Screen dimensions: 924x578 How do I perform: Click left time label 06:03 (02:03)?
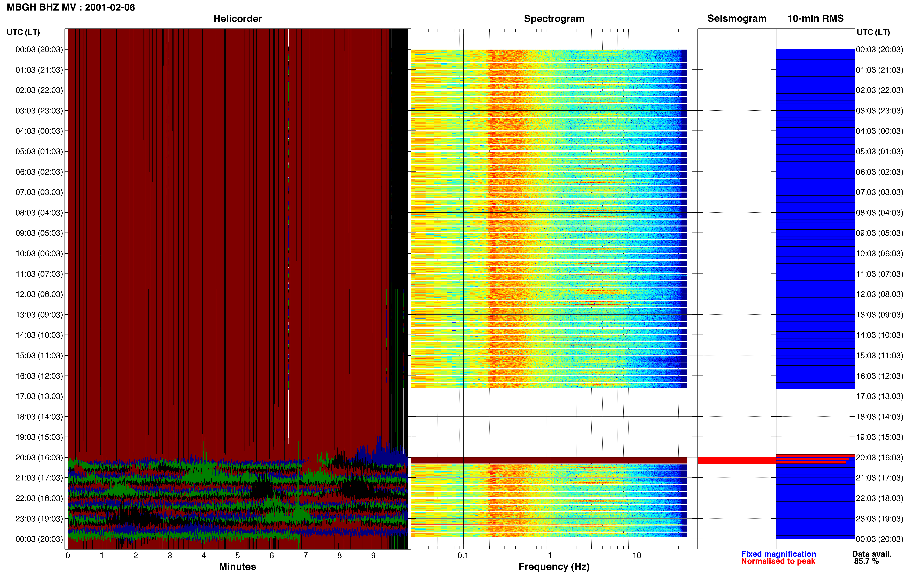click(x=39, y=172)
